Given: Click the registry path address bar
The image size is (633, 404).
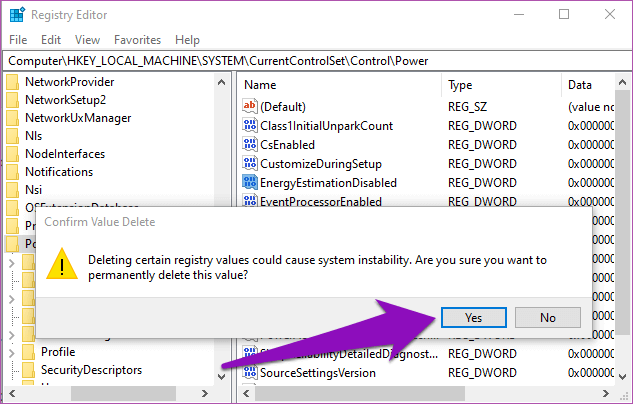Looking at the screenshot, I should [x=316, y=61].
